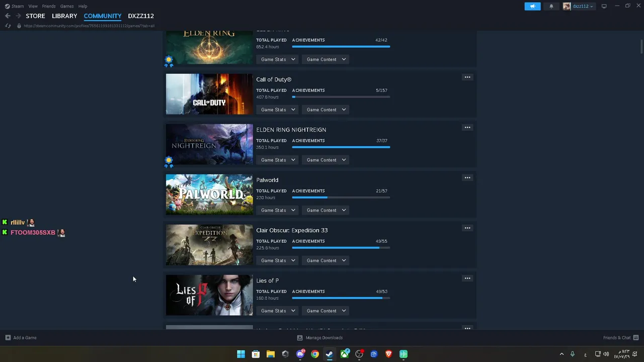
Task: Expand Game Content for Call of Duty®
Action: click(x=326, y=110)
